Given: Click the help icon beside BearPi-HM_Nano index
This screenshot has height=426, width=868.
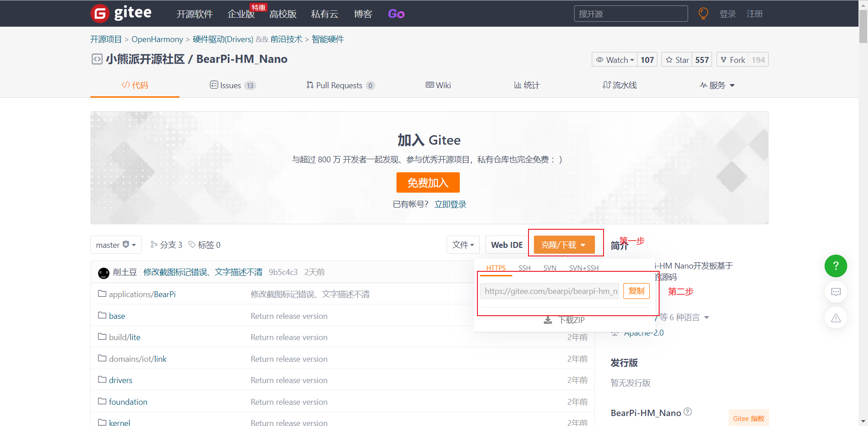Looking at the screenshot, I should [688, 412].
